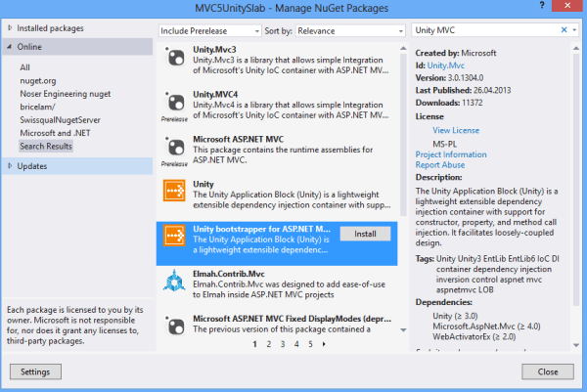Screen dimensions: 587x392
Task: Select the nuget.org package source
Action: (x=38, y=80)
